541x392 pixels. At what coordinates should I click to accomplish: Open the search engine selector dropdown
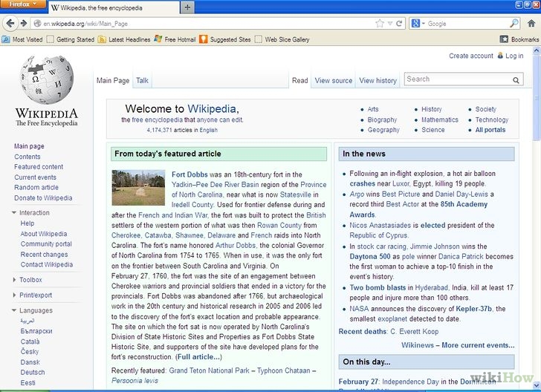coord(418,24)
